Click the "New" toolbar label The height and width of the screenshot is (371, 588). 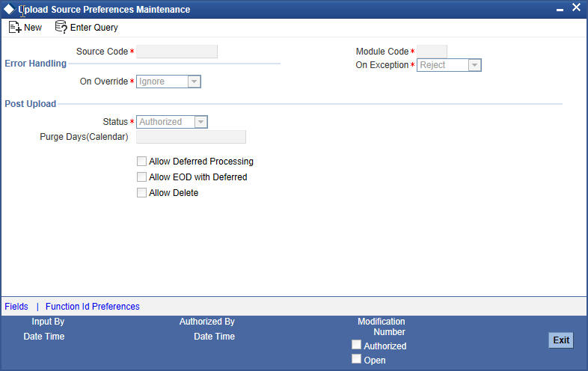[x=33, y=28]
